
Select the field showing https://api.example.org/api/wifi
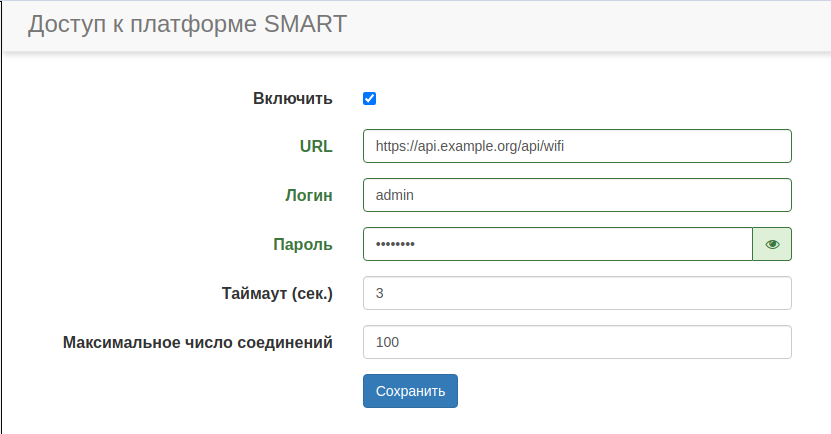[x=577, y=146]
